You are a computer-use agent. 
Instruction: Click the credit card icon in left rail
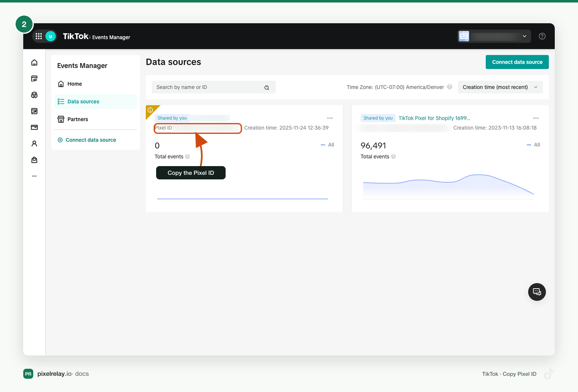34,127
